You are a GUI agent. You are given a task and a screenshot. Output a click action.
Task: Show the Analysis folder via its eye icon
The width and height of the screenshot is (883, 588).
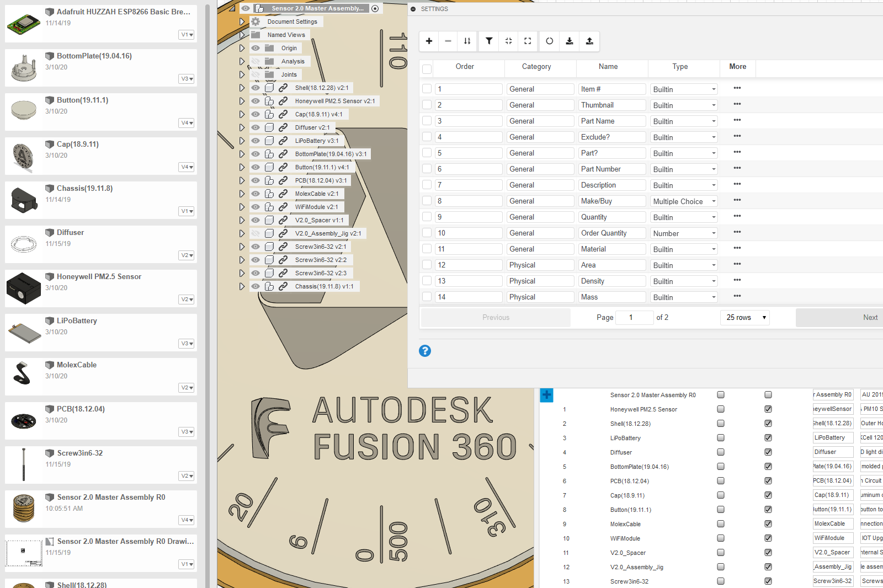256,61
